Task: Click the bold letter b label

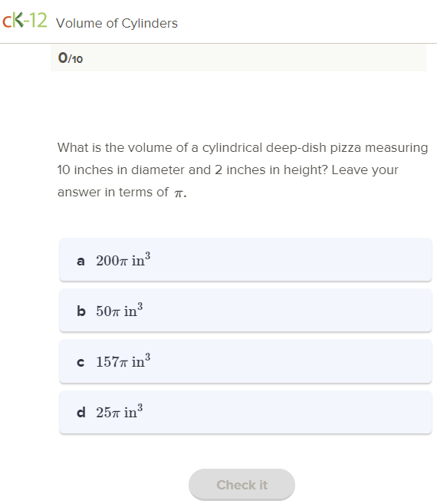Action: click(81, 311)
